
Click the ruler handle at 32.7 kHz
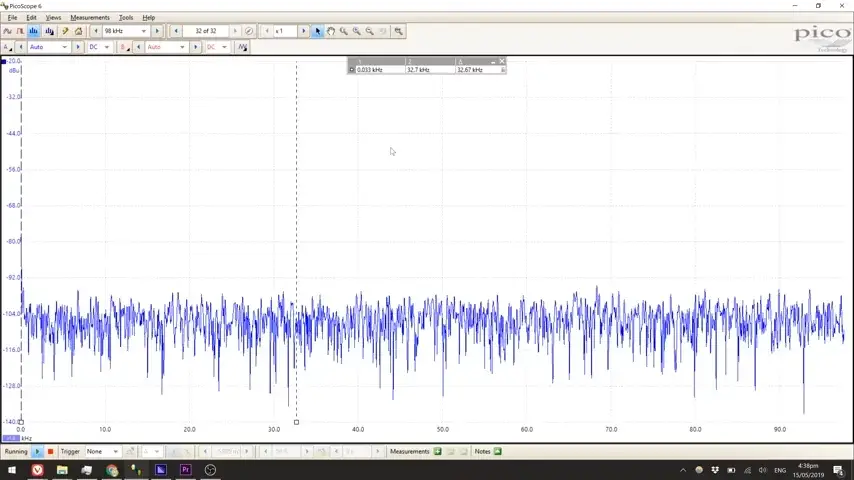[296, 422]
